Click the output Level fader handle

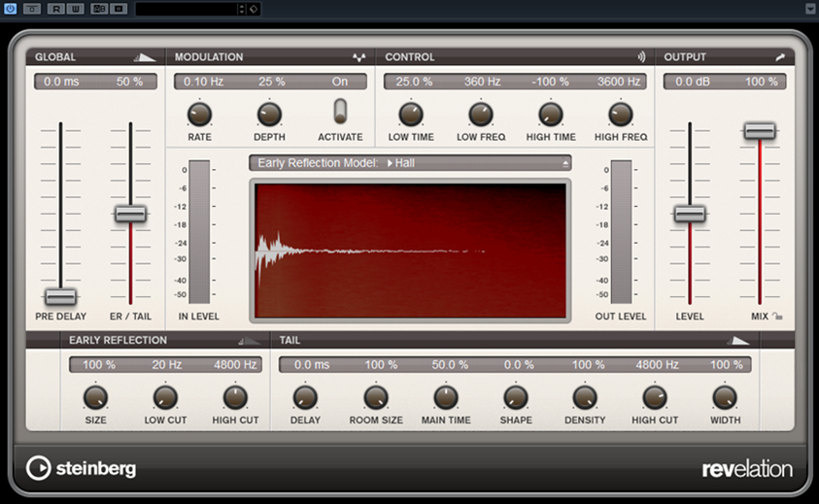pyautogui.click(x=690, y=214)
